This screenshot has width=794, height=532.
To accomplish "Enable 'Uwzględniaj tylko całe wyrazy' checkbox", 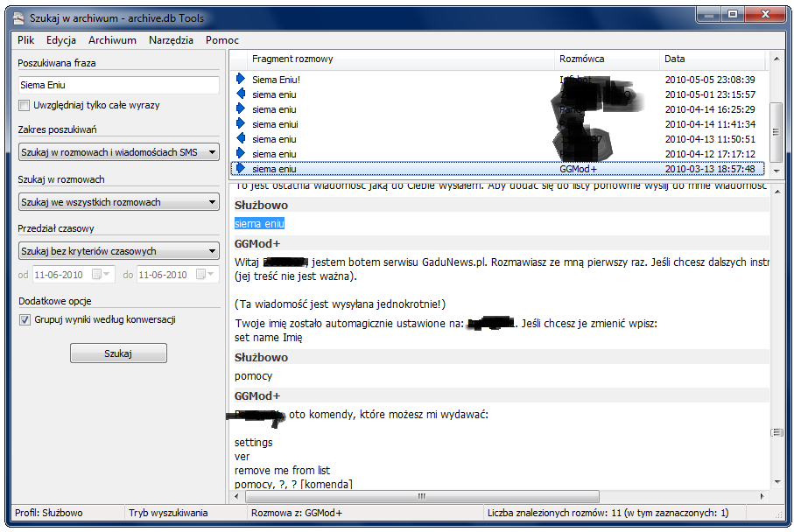I will 25,106.
